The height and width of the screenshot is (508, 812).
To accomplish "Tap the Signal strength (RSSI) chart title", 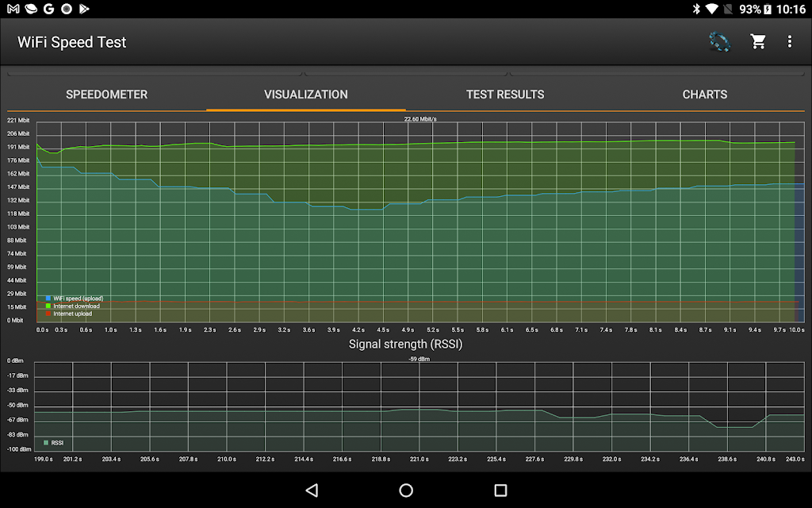I will pos(405,344).
